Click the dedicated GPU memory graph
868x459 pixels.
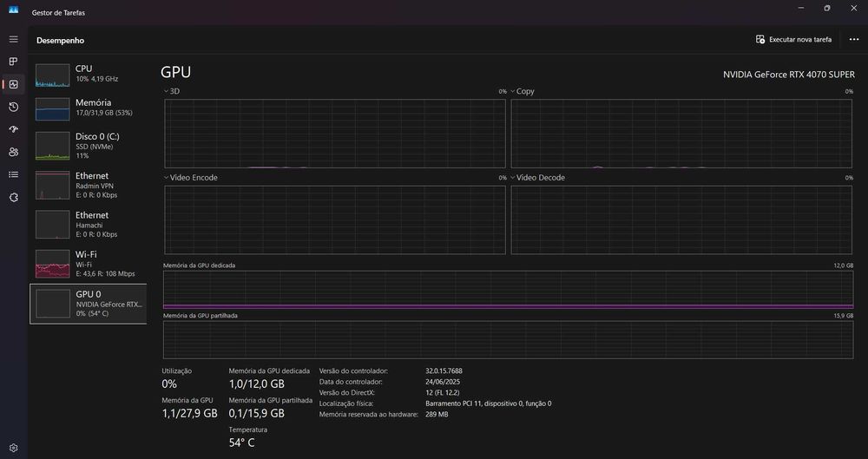tap(508, 290)
